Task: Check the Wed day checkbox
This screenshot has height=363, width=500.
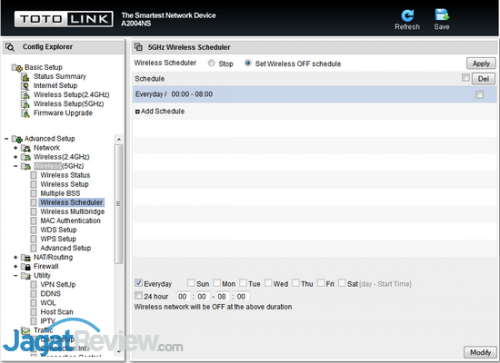Action: pyautogui.click(x=268, y=283)
